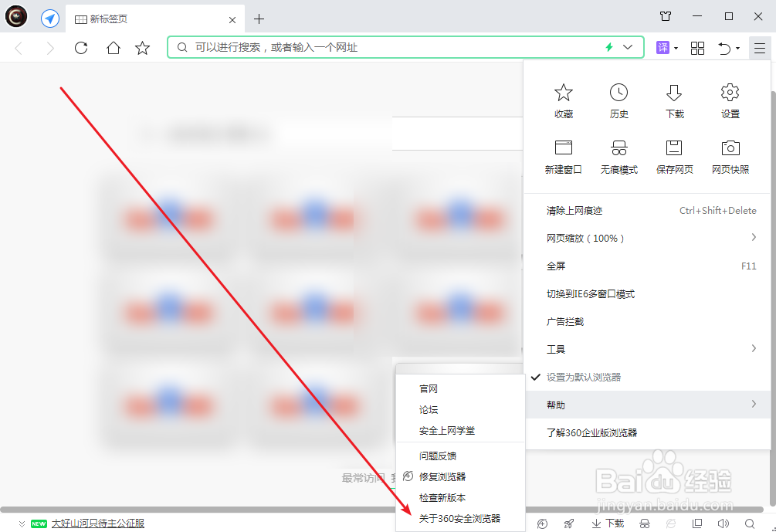The image size is (776, 532).
Task: Open the translate icon dropdown arrow
Action: click(x=676, y=49)
